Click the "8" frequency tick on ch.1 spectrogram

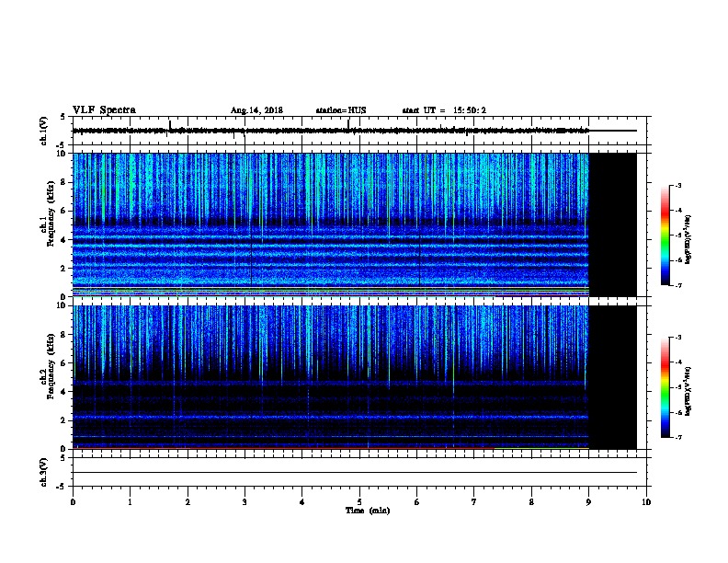(x=63, y=182)
